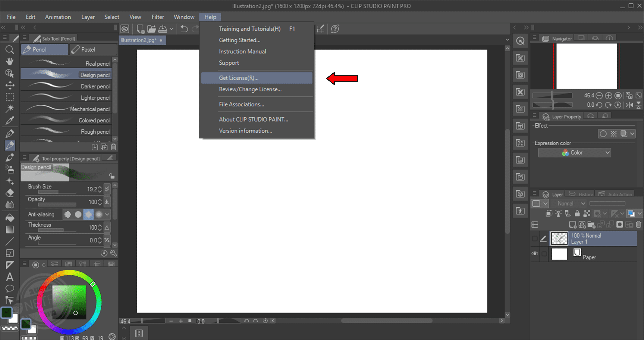Viewport: 644px width, 340px height.
Task: Select the Eyedropper tool
Action: [x=9, y=120]
